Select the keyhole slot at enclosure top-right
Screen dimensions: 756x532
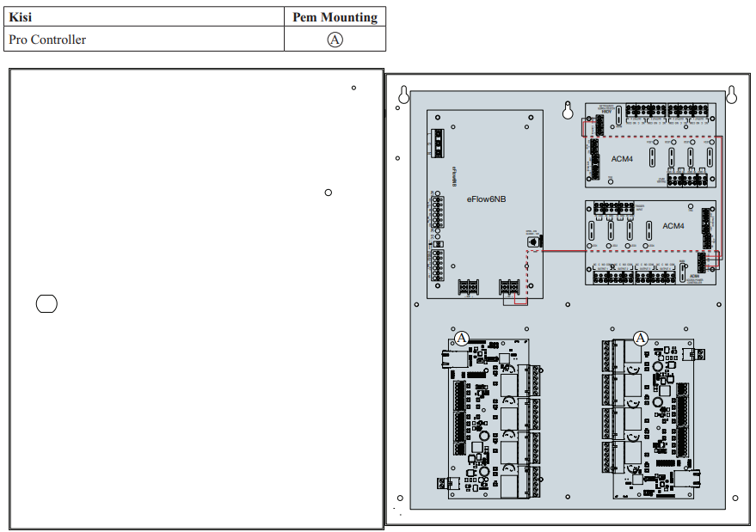pos(731,95)
